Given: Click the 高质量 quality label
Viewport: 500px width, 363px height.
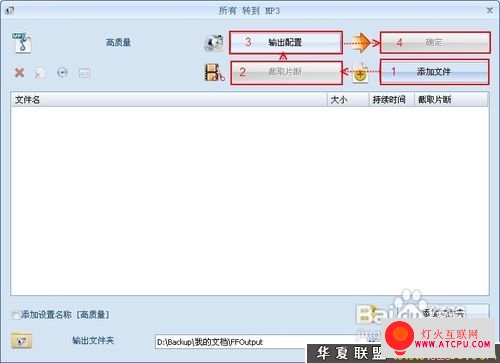Looking at the screenshot, I should pyautogui.click(x=118, y=42).
